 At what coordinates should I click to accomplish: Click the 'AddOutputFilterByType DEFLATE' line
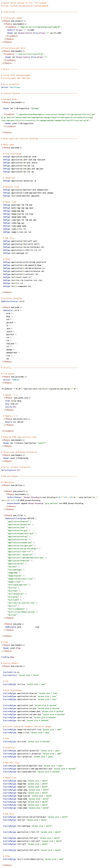pyautogui.click(x=20, y=518)
